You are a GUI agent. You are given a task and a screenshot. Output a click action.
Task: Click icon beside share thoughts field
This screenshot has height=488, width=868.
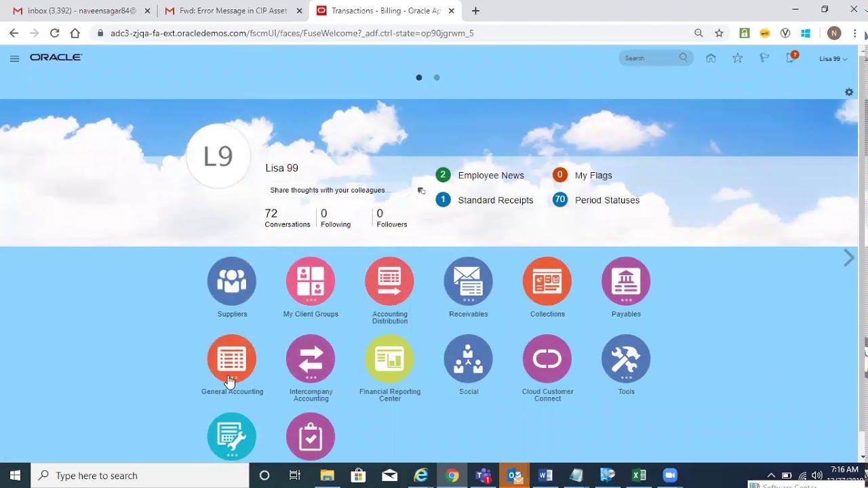[x=421, y=191]
